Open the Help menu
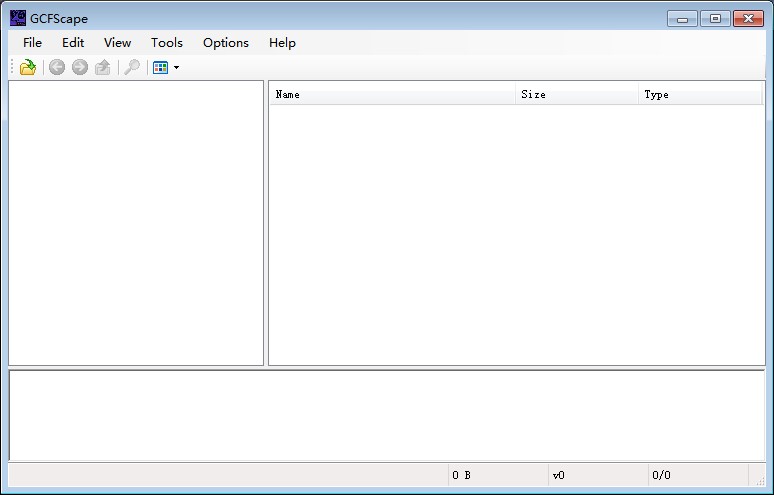Image resolution: width=774 pixels, height=495 pixels. [x=282, y=43]
